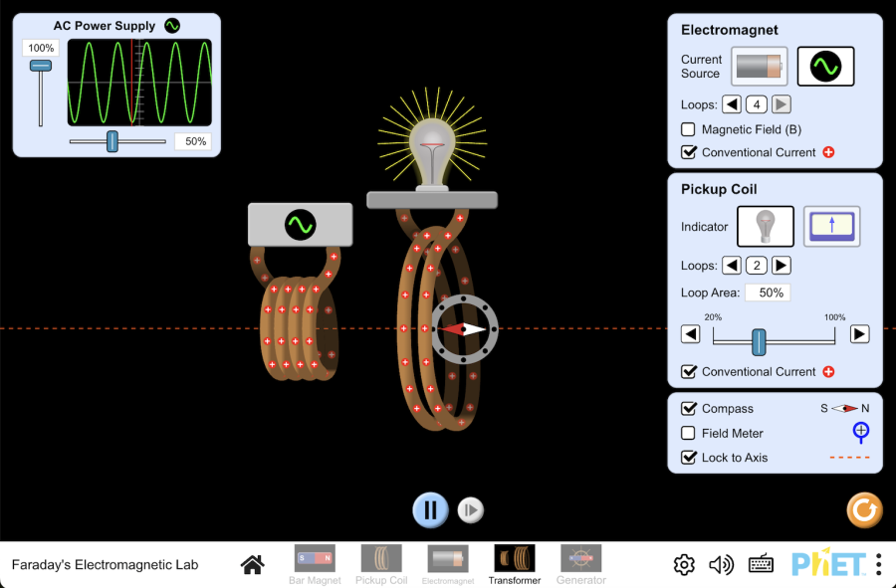Image resolution: width=896 pixels, height=588 pixels.
Task: Switch to the Generator screen
Action: click(x=580, y=564)
